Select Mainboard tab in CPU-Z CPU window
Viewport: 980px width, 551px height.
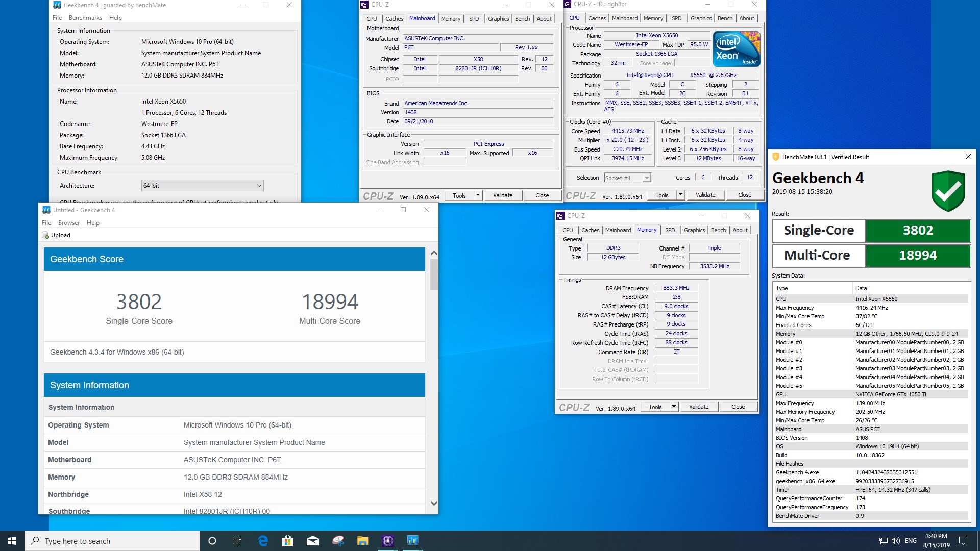coord(625,18)
